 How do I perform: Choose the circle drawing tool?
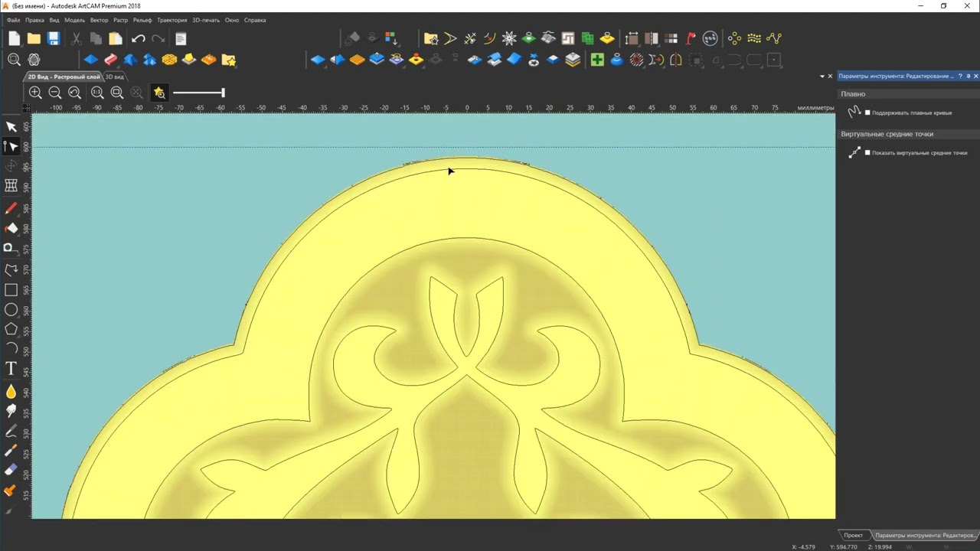[x=11, y=310]
